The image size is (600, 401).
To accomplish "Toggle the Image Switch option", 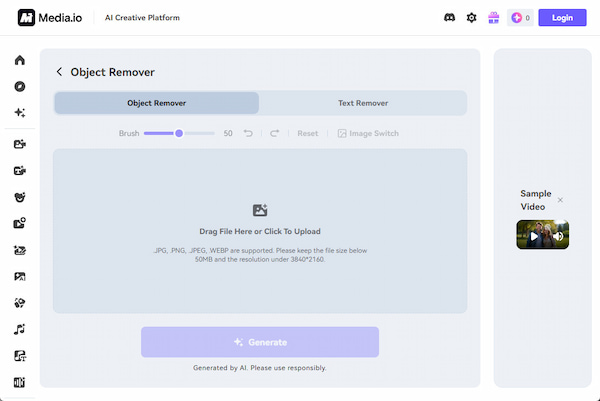I will click(x=367, y=133).
